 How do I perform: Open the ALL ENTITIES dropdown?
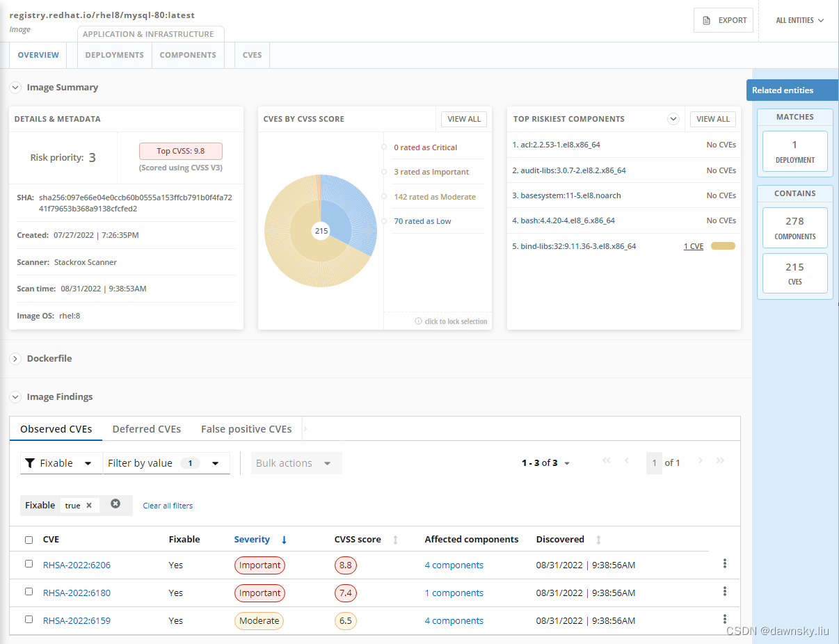coord(799,20)
